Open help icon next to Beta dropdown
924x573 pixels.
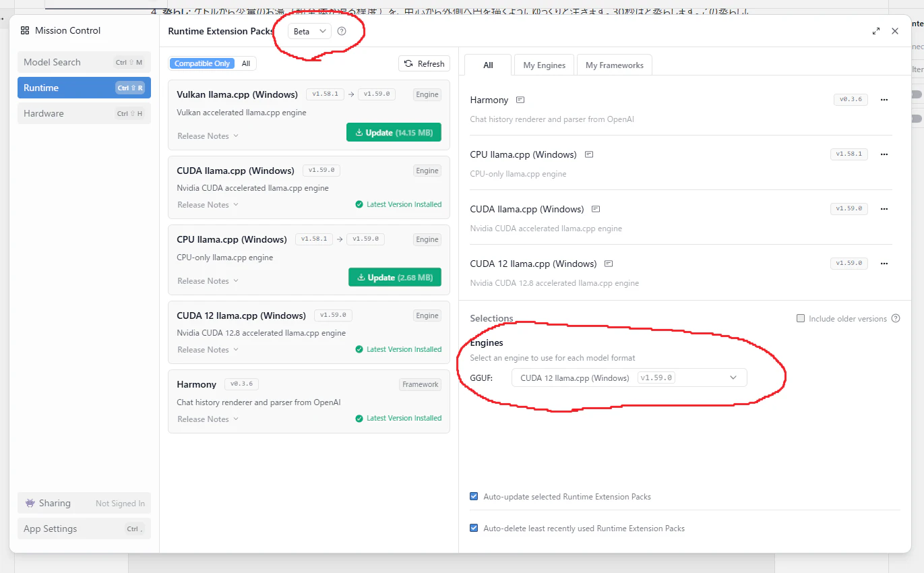pyautogui.click(x=342, y=31)
